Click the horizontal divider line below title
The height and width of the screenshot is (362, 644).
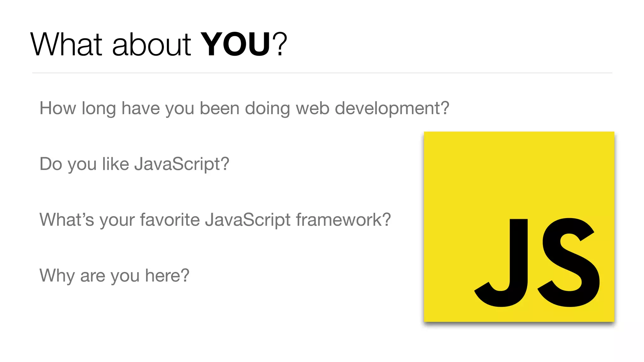click(322, 73)
